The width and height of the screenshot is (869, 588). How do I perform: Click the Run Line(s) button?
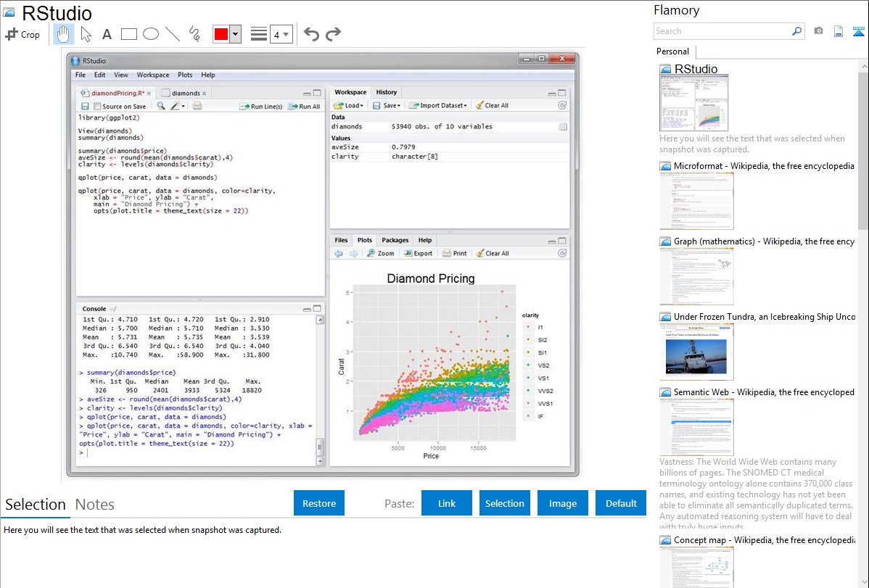point(260,107)
